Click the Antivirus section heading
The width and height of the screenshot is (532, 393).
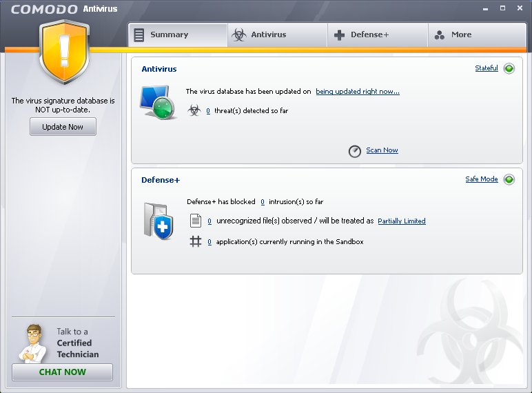(159, 69)
